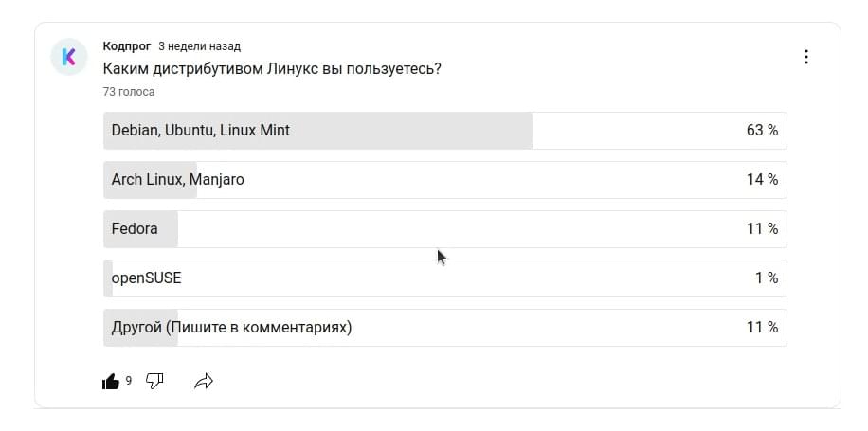868x431 pixels.
Task: Pick the Fedora poll option
Action: tap(445, 229)
